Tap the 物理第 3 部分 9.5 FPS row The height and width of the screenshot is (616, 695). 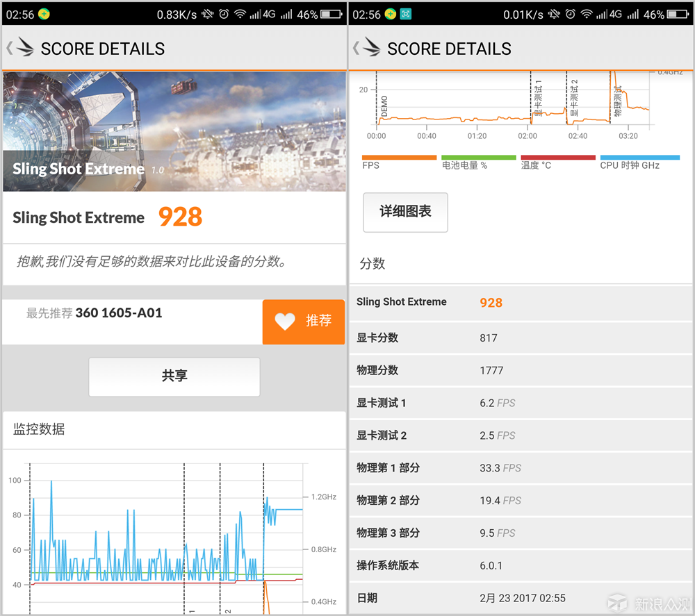pyautogui.click(x=521, y=533)
